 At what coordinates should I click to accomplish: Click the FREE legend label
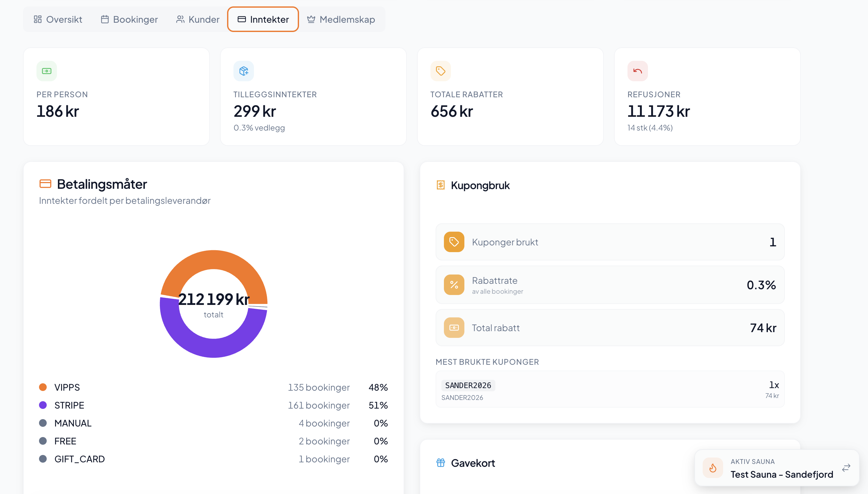coord(65,441)
